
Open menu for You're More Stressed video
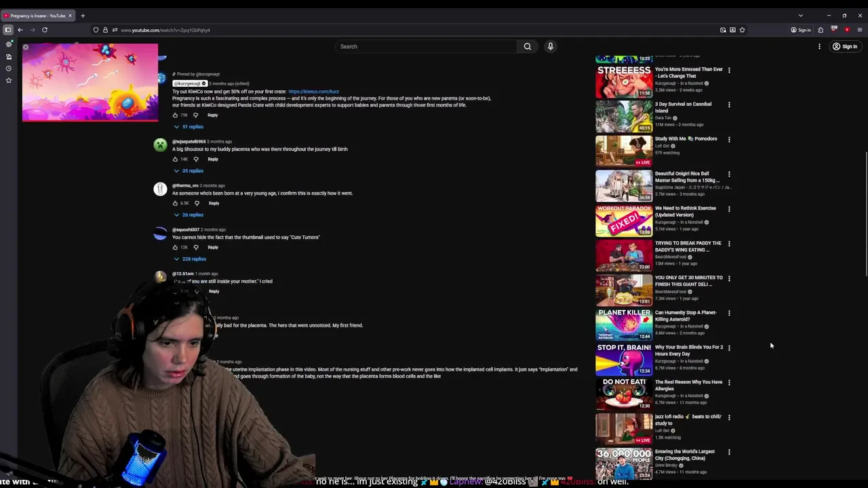point(729,70)
